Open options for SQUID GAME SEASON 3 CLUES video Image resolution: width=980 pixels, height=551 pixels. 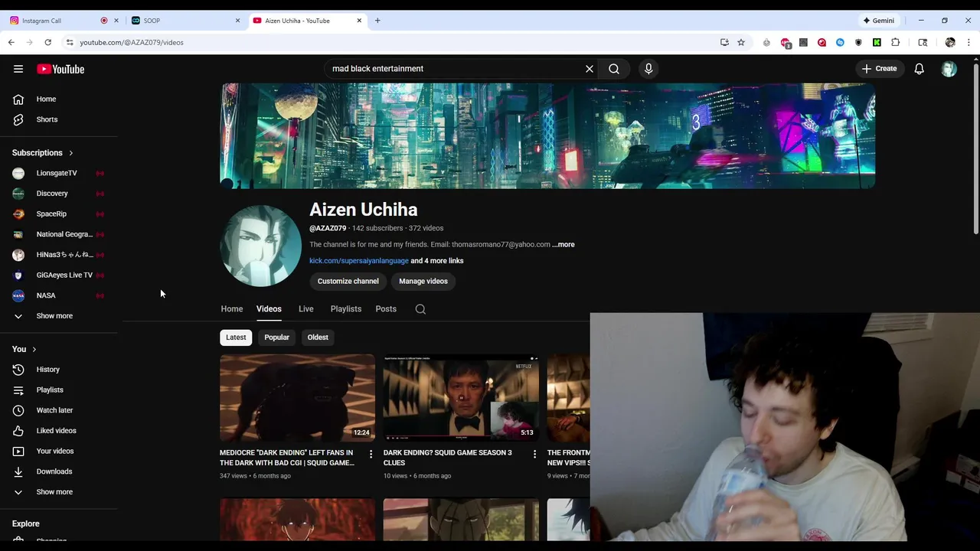pos(534,454)
